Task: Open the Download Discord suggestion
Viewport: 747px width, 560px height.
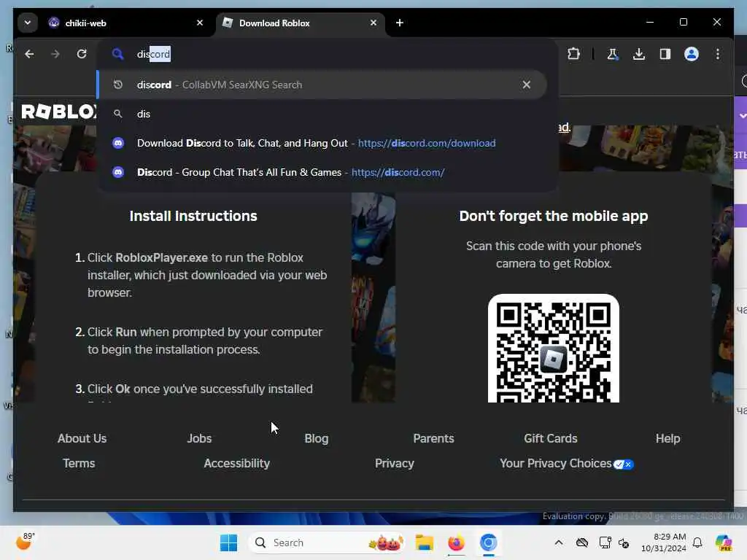Action: click(322, 143)
